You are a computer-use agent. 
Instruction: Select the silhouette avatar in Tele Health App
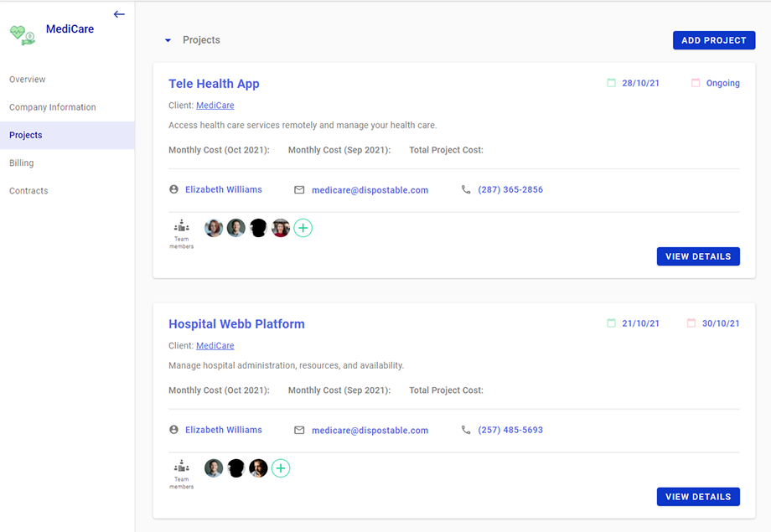(258, 228)
